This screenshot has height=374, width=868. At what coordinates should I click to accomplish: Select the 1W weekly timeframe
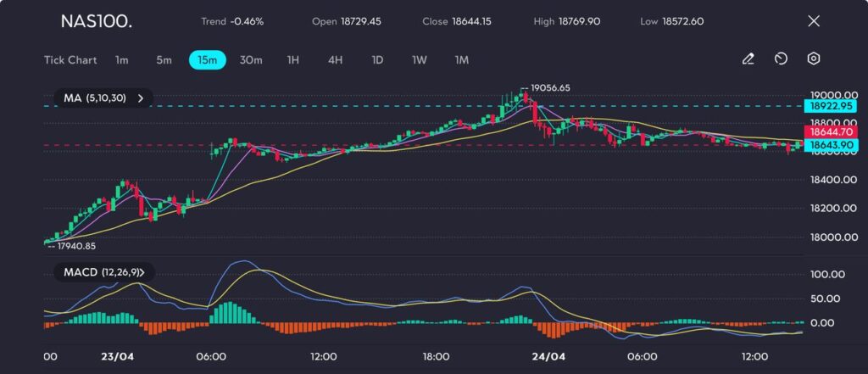tap(420, 60)
